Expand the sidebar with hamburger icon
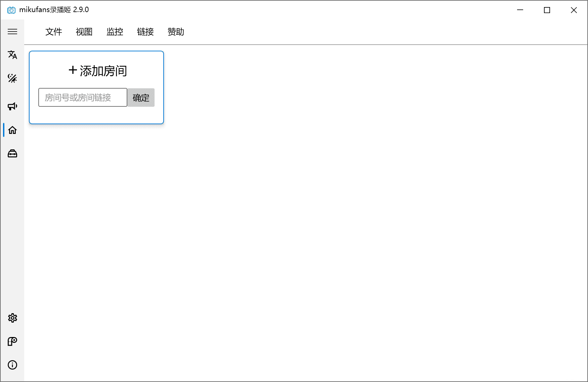The height and width of the screenshot is (382, 588). 12,32
